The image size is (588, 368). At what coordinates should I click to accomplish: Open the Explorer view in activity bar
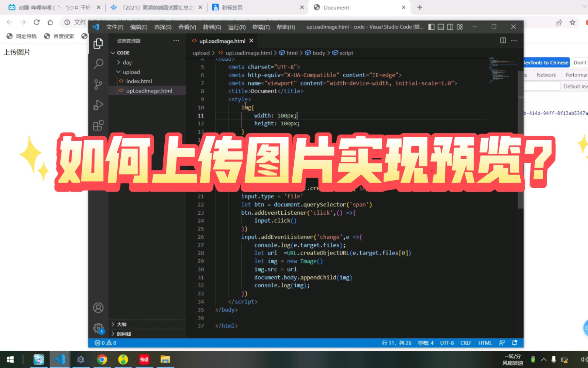pyautogui.click(x=98, y=43)
